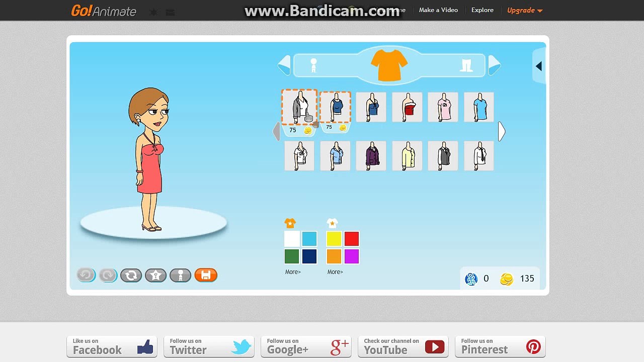Select the secondary color white shirt icon
Screen dimensions: 644x362
(332, 223)
